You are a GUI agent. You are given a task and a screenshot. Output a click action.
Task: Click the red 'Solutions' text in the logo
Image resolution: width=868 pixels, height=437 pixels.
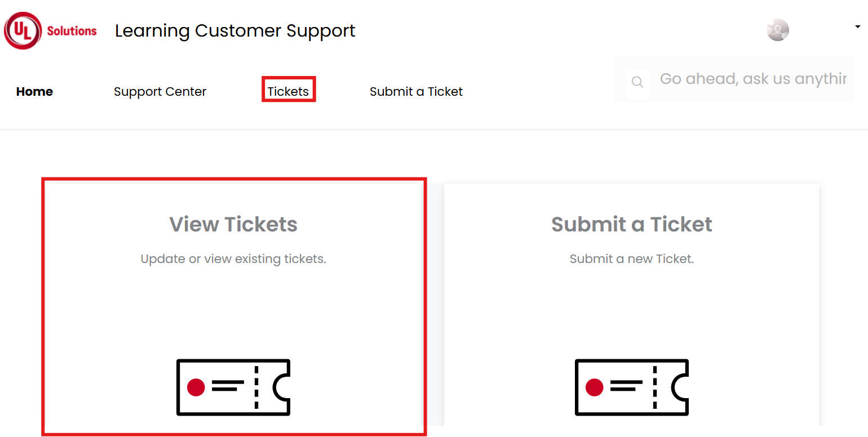click(x=72, y=31)
